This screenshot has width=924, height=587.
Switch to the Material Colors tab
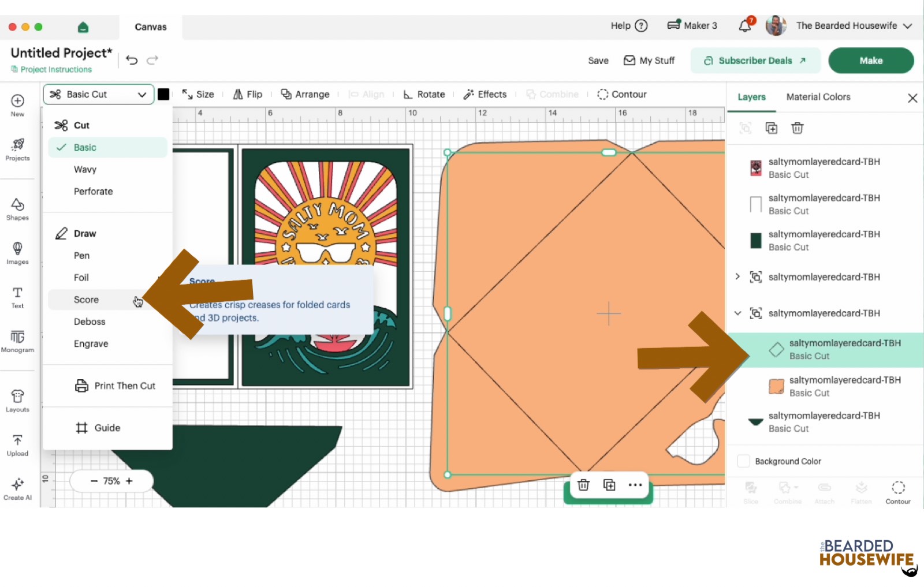pos(818,97)
